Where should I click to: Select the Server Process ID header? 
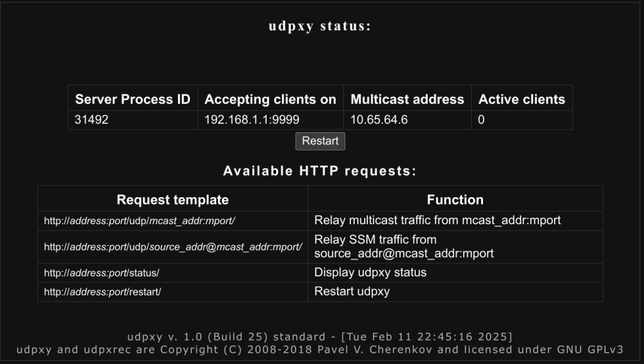[133, 99]
